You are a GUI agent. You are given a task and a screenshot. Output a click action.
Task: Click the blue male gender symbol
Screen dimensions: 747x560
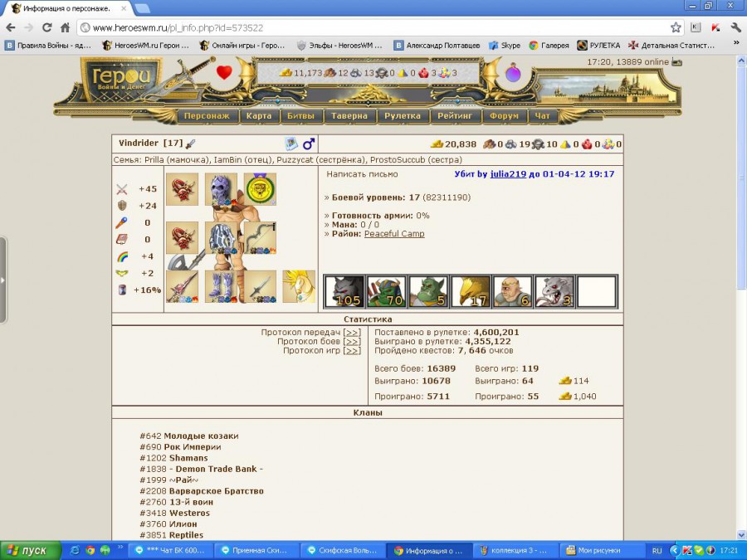tap(309, 144)
